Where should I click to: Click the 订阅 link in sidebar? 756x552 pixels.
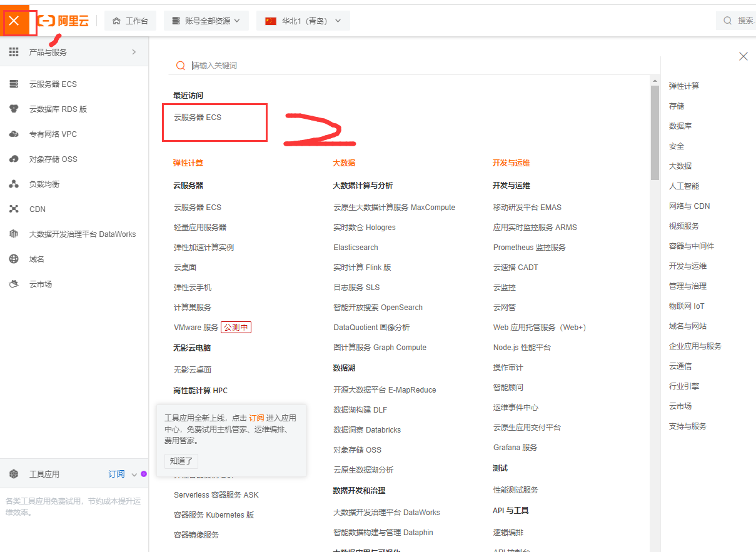[x=116, y=474]
